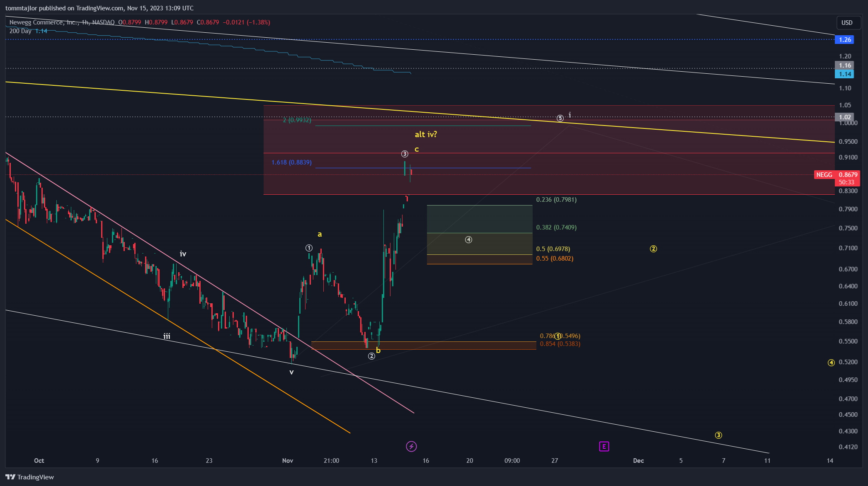Click the circled 1 wave label near a
The width and height of the screenshot is (868, 486).
point(309,248)
